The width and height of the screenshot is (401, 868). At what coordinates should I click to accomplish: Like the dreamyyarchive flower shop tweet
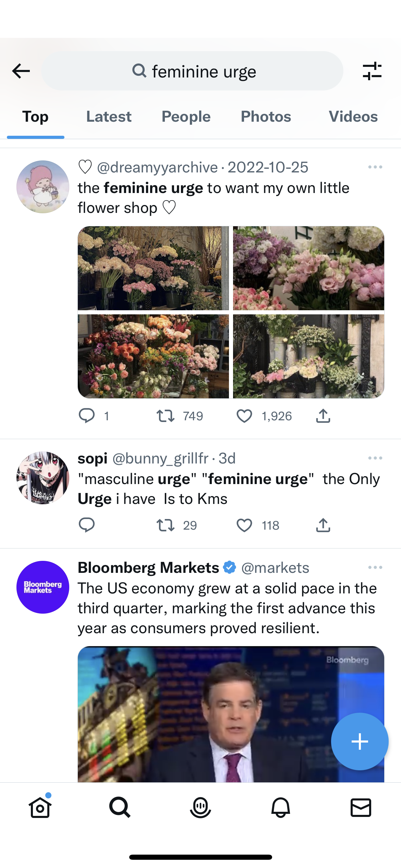(x=244, y=416)
